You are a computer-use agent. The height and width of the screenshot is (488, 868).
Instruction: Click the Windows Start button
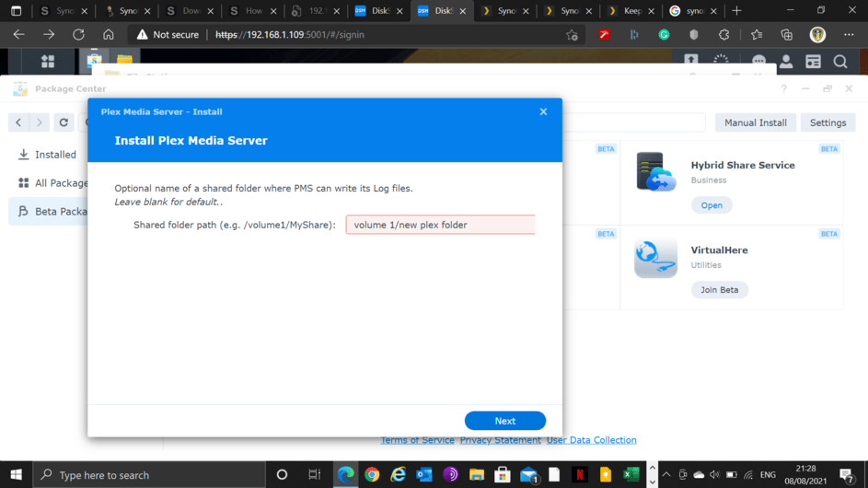(16, 475)
